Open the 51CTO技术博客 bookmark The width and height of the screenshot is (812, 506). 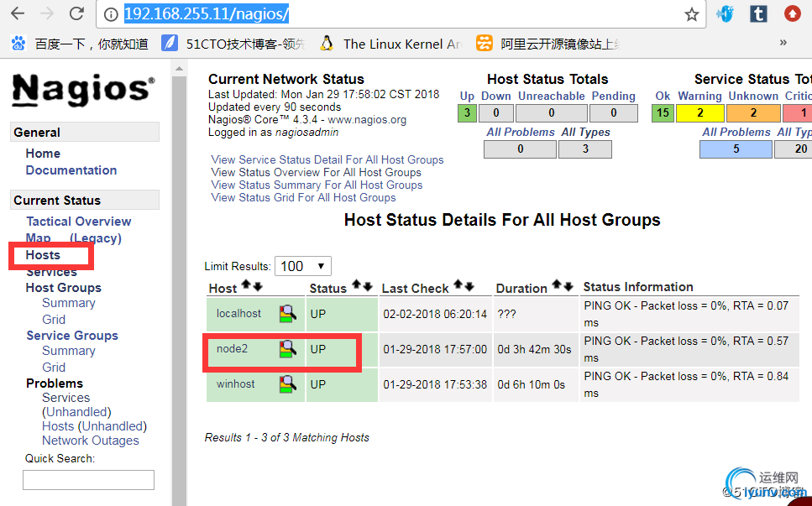pos(233,44)
